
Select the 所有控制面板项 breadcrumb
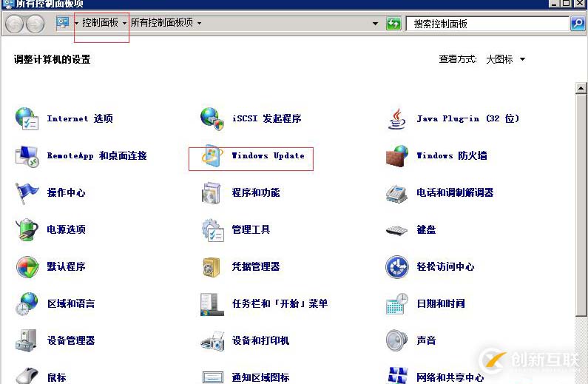[162, 22]
